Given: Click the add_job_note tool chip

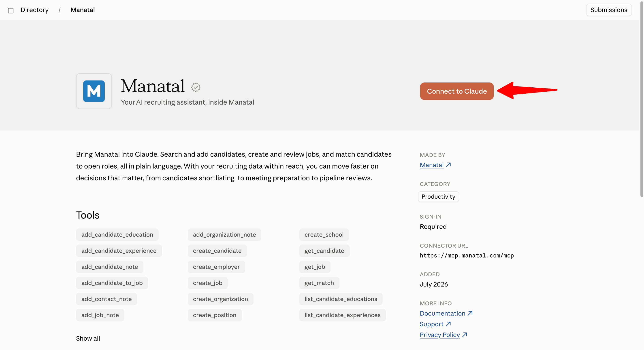Looking at the screenshot, I should (x=100, y=315).
